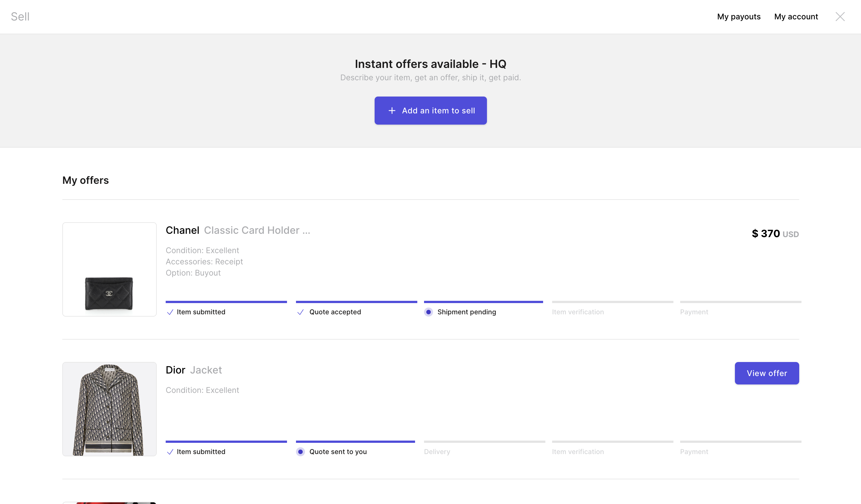This screenshot has height=504, width=861.
Task: Click Accessories: Receipt text
Action: point(204,262)
